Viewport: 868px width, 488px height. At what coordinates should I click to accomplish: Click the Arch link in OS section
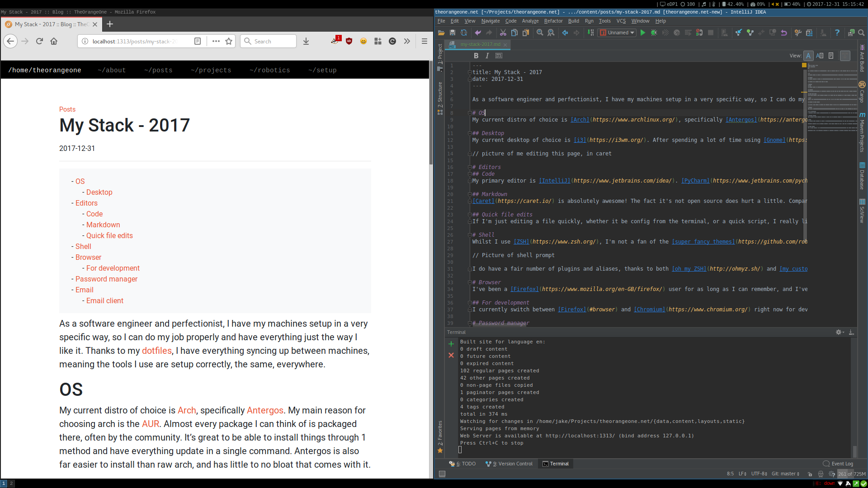click(x=186, y=410)
